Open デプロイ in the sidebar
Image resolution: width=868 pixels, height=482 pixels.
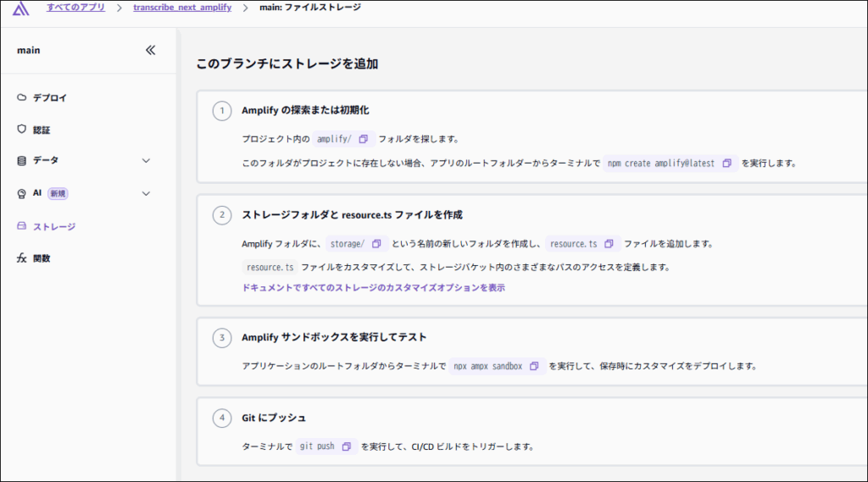pos(50,98)
